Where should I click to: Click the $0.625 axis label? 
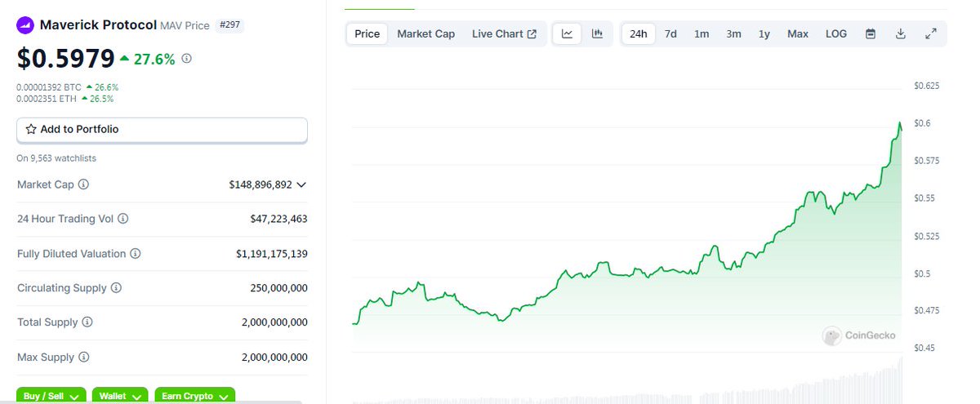pyautogui.click(x=927, y=86)
